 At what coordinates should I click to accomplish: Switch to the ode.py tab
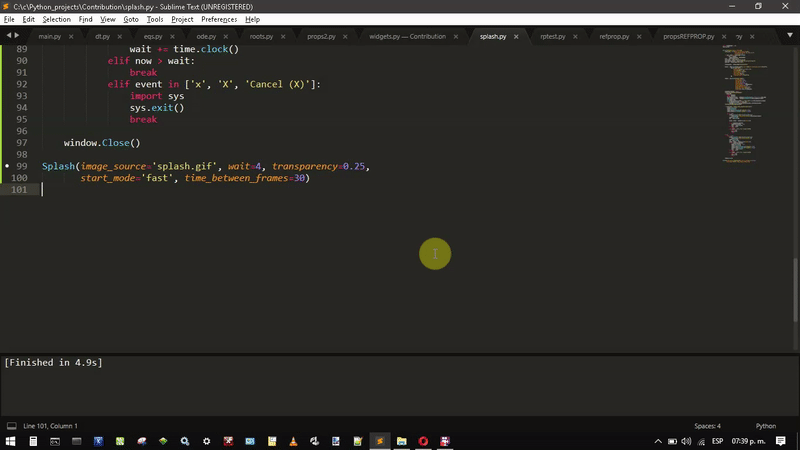206,37
